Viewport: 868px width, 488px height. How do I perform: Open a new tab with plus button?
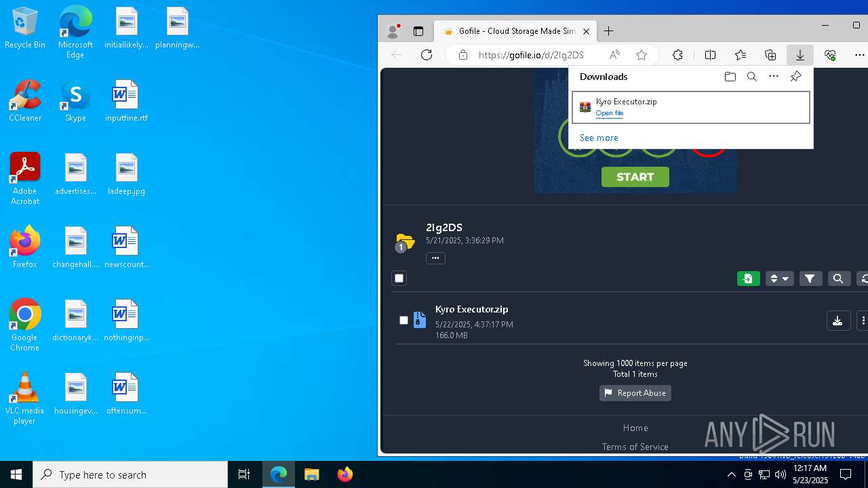pos(609,31)
